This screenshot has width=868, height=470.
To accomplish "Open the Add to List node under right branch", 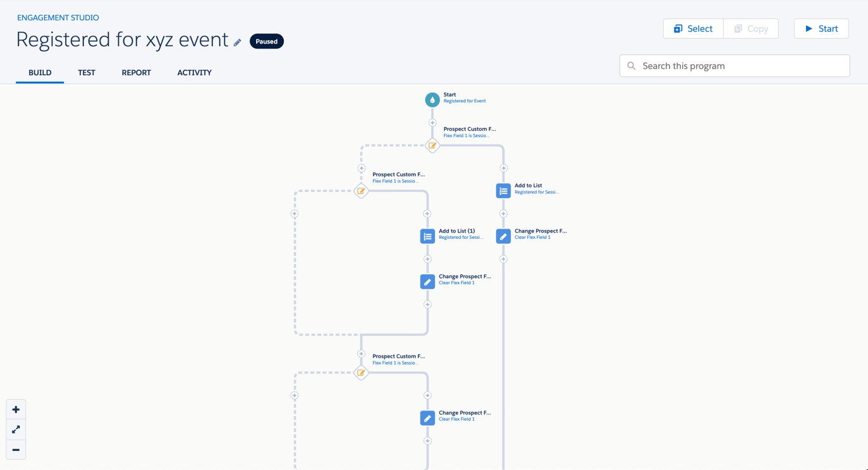I will 503,191.
